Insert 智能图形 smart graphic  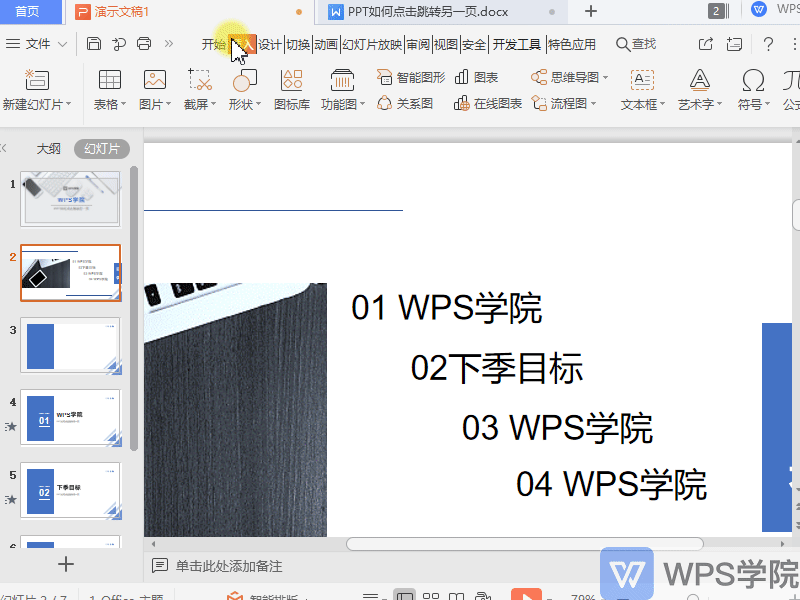point(411,78)
